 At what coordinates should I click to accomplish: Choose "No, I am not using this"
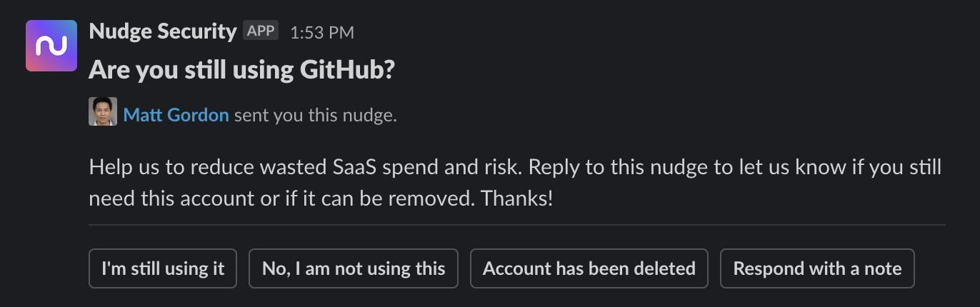pos(354,268)
